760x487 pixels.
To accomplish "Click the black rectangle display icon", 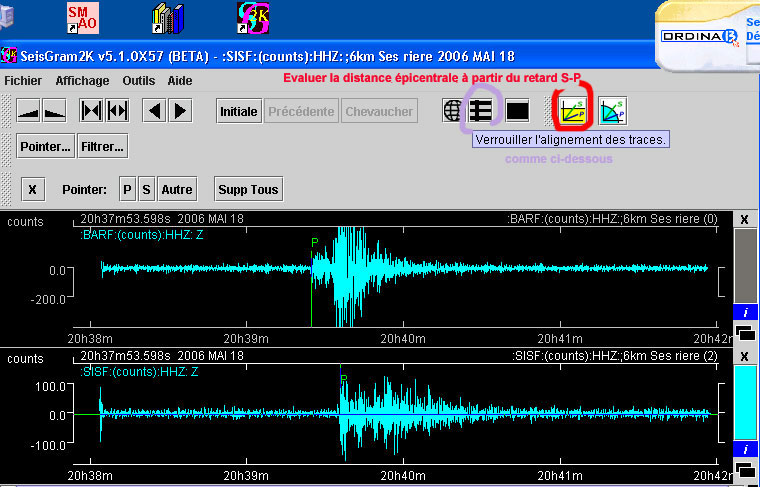I will [517, 111].
